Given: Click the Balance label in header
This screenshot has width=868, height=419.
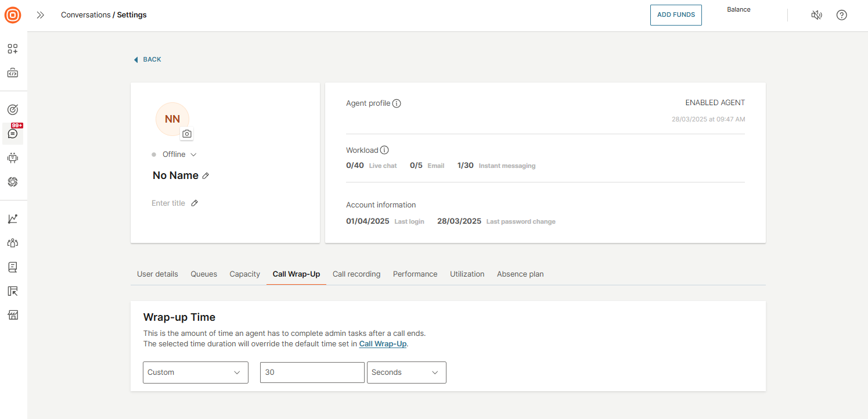Looking at the screenshot, I should tap(739, 9).
